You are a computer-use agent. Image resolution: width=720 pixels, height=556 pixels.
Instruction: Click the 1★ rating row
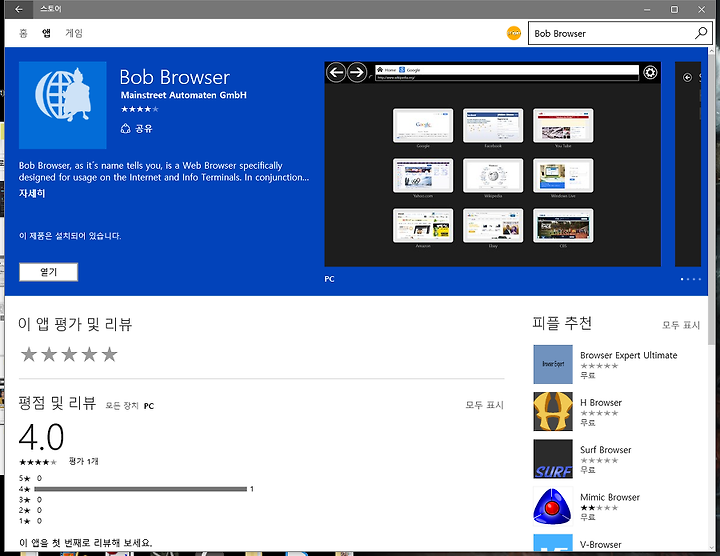[x=30, y=521]
